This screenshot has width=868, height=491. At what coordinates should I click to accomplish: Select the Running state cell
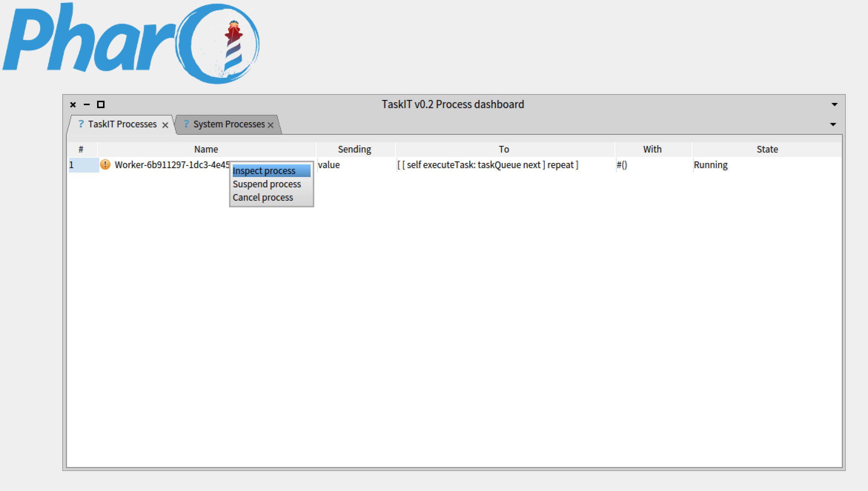tap(710, 165)
